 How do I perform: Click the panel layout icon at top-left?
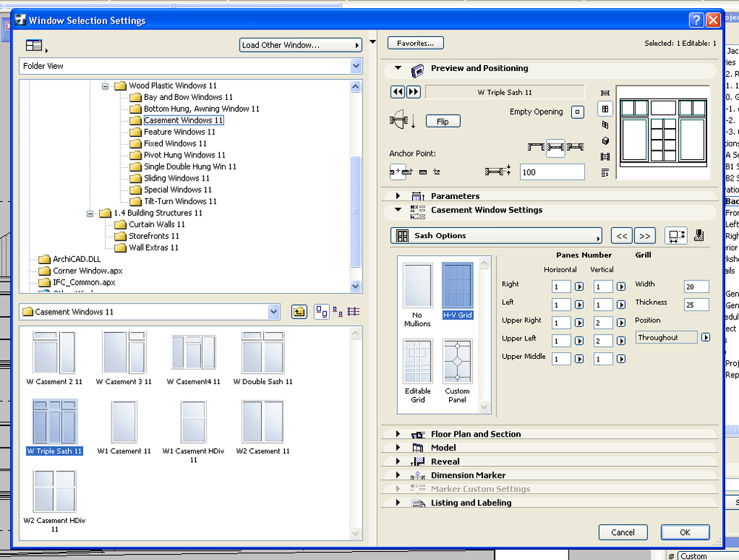[34, 46]
